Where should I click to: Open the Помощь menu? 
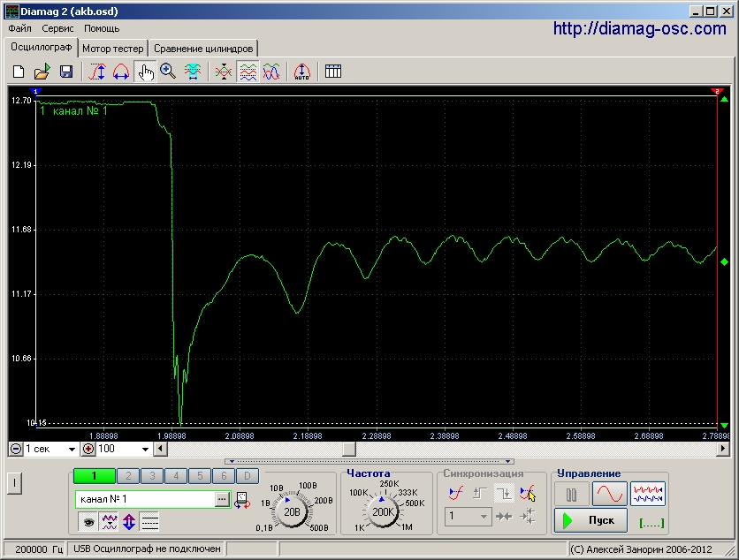tap(102, 28)
